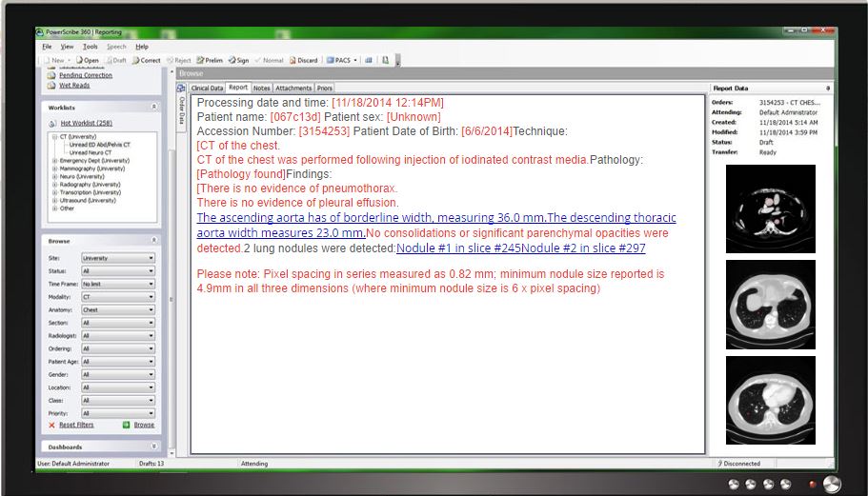
Task: Switch to the Attachments tab
Action: pyautogui.click(x=293, y=88)
